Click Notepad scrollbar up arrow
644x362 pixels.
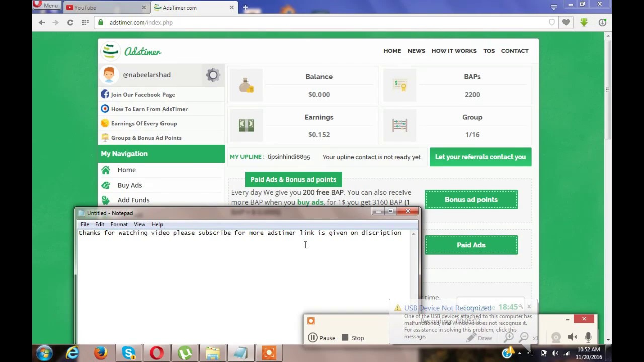pos(414,234)
